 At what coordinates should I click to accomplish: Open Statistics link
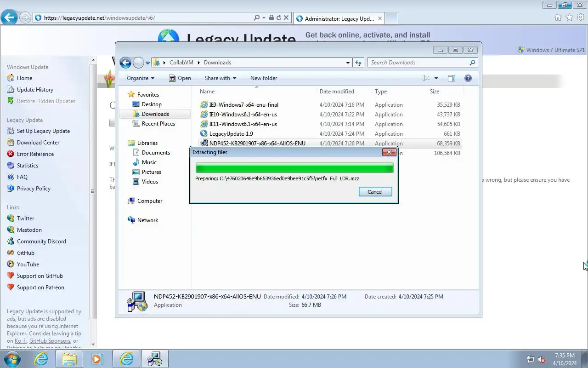click(28, 166)
